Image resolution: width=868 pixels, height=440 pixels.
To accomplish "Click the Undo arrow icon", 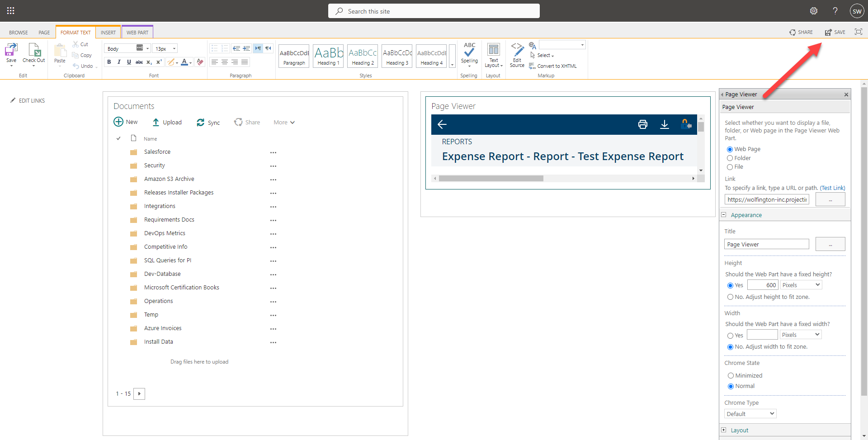I will (x=76, y=66).
